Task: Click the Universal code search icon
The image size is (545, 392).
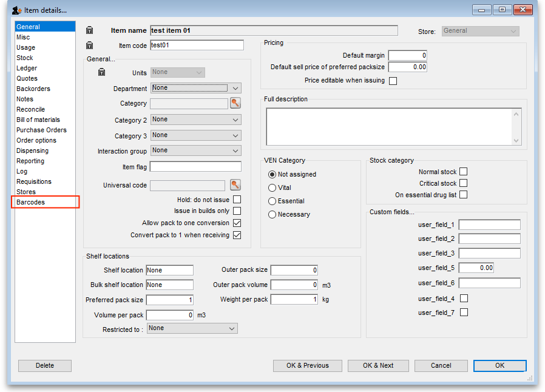Action: click(x=235, y=185)
